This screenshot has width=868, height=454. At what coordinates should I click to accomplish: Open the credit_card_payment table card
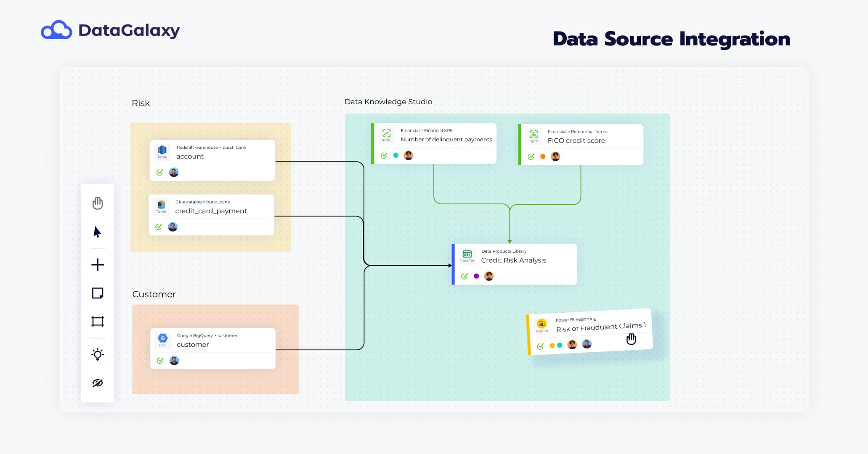(x=211, y=211)
